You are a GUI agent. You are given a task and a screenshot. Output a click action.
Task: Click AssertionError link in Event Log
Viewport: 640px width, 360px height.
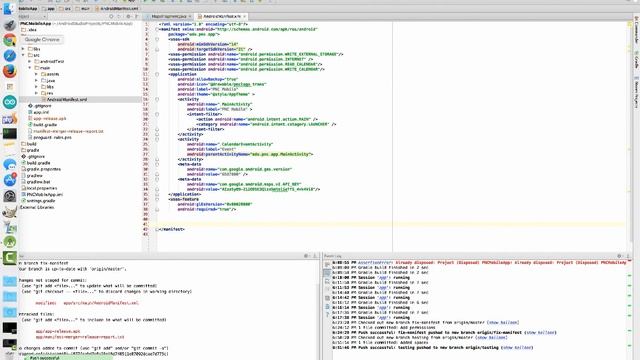376,262
